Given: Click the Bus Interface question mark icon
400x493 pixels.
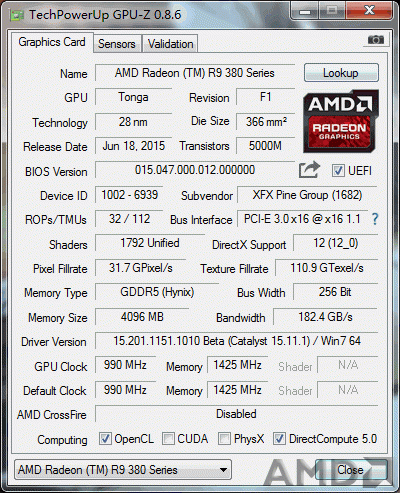Looking at the screenshot, I should point(375,219).
